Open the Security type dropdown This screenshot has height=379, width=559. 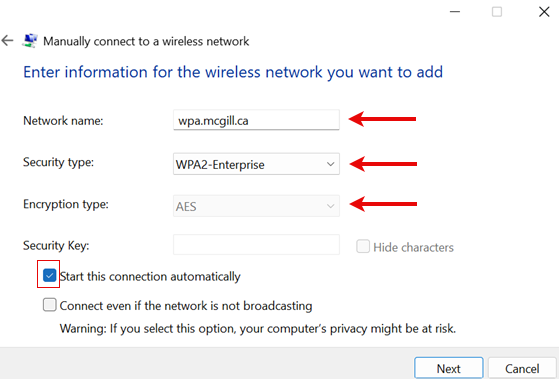256,164
